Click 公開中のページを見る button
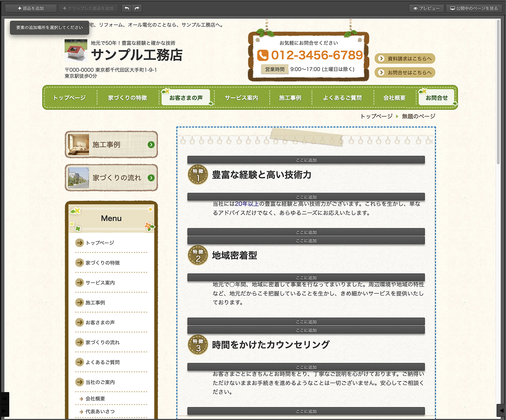This screenshot has height=420, width=506. [x=474, y=8]
